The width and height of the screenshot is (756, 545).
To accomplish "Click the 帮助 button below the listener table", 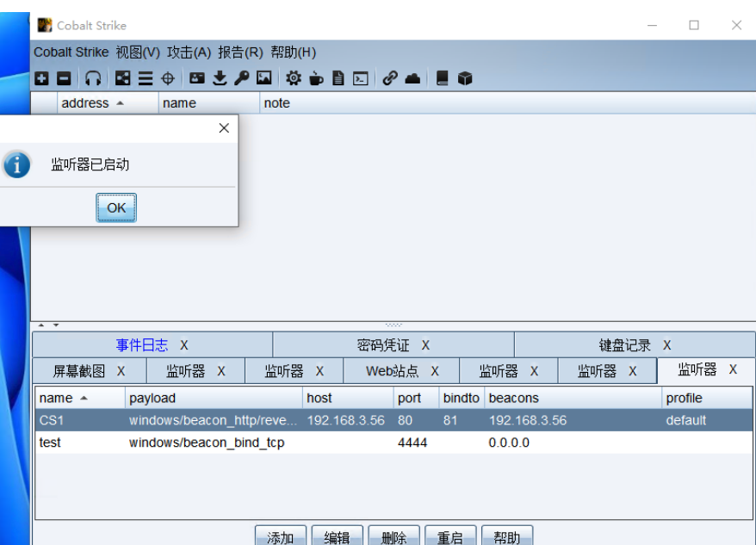I will point(507,536).
